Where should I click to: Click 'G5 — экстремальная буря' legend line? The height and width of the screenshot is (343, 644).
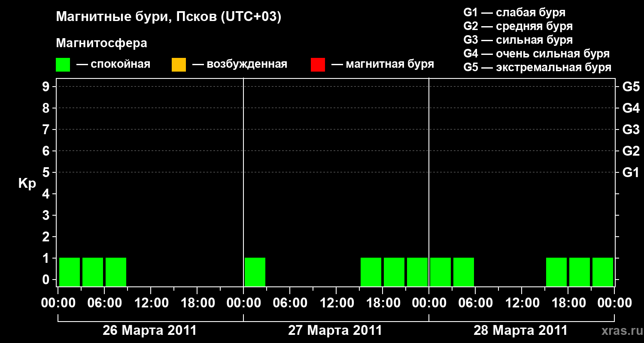click(538, 67)
